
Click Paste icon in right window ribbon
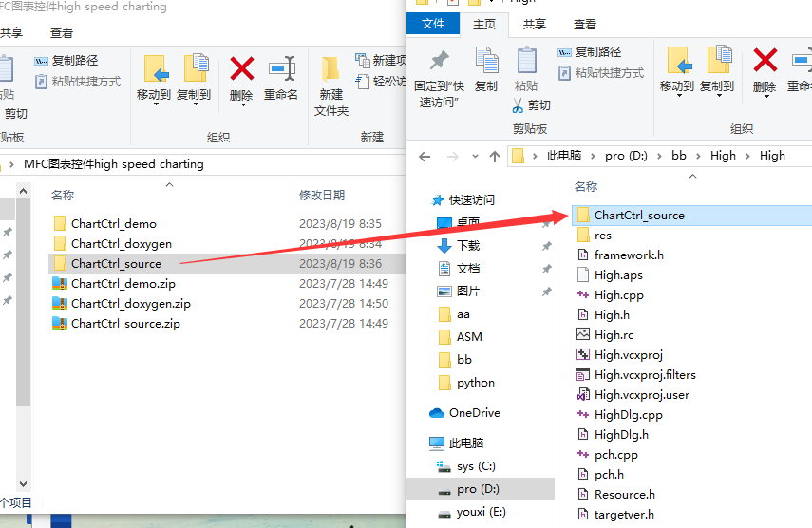pyautogui.click(x=527, y=60)
